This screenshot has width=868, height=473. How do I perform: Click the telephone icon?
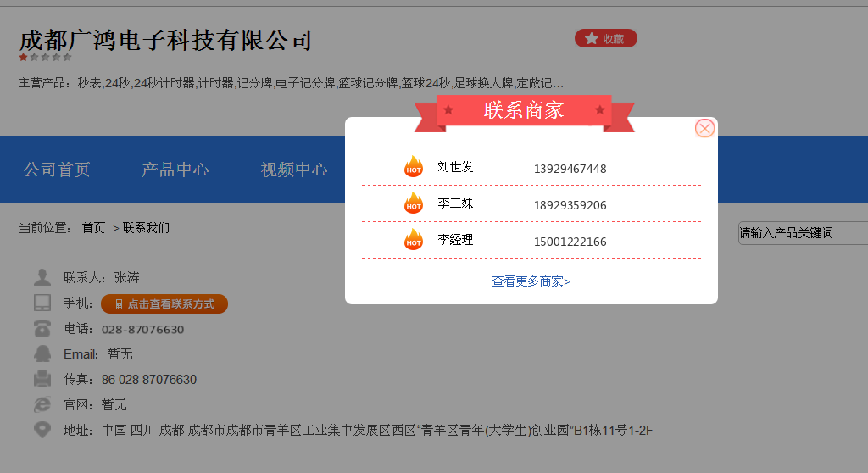click(x=42, y=328)
